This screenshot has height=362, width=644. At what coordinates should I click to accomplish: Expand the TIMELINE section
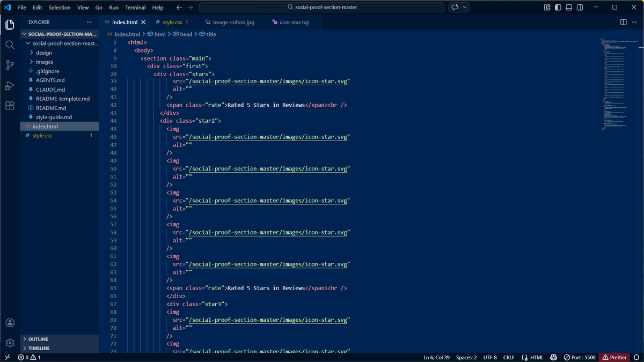pos(60,348)
